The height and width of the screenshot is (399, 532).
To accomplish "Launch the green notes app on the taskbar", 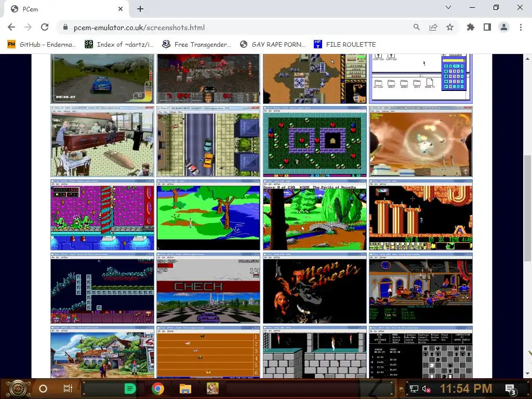I will [x=130, y=389].
